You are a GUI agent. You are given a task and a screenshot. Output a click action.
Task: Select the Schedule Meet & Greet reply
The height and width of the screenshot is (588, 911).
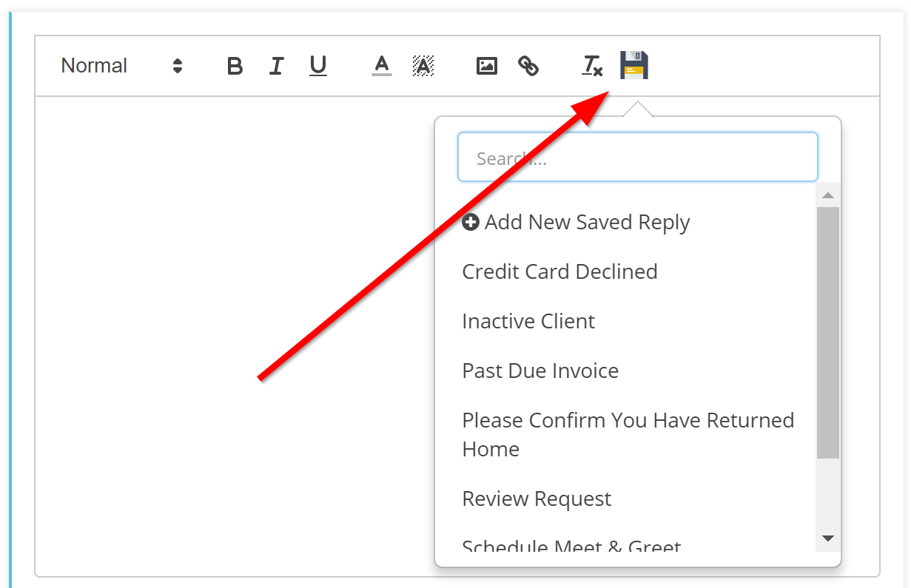pyautogui.click(x=571, y=547)
